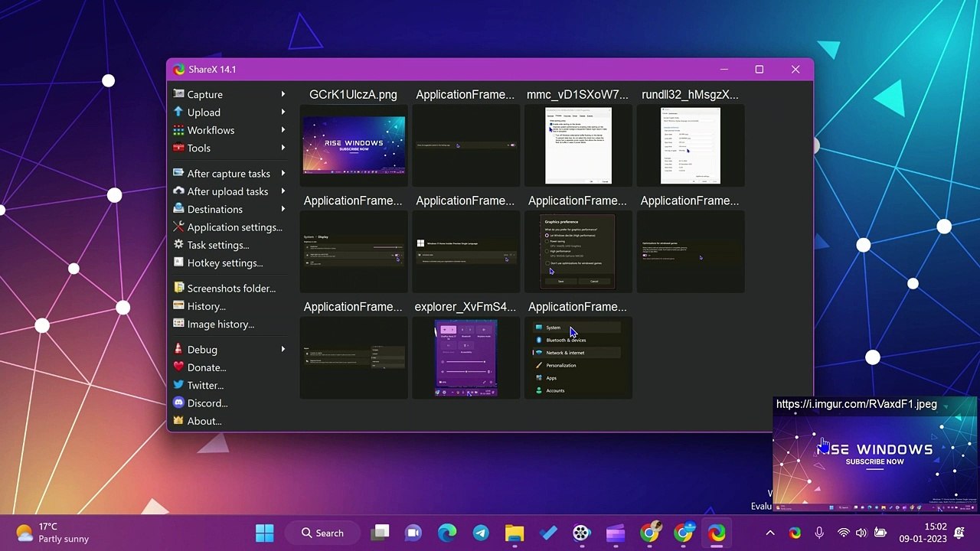Click the Donate heart icon
The image size is (980, 551).
tap(178, 367)
